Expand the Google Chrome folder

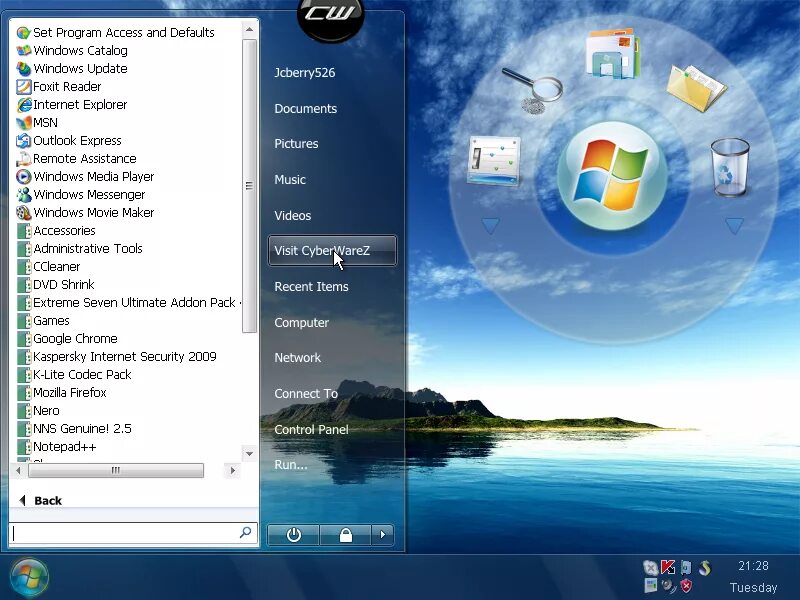[67, 339]
